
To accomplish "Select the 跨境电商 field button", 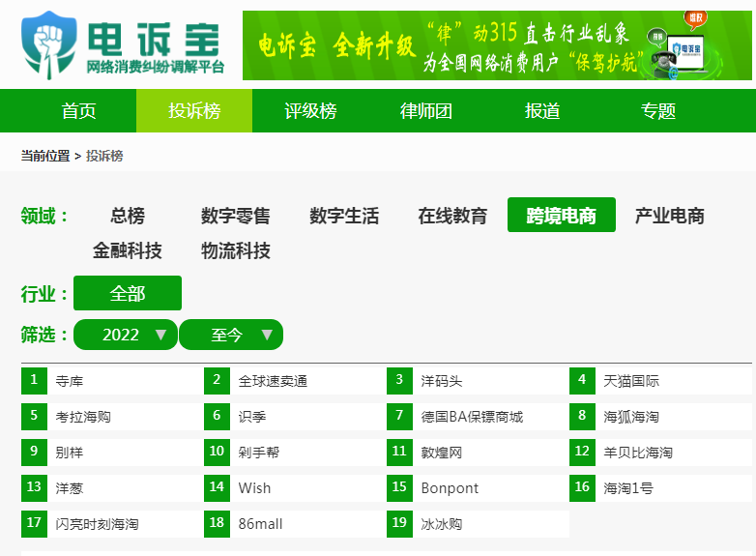I will 562,215.
